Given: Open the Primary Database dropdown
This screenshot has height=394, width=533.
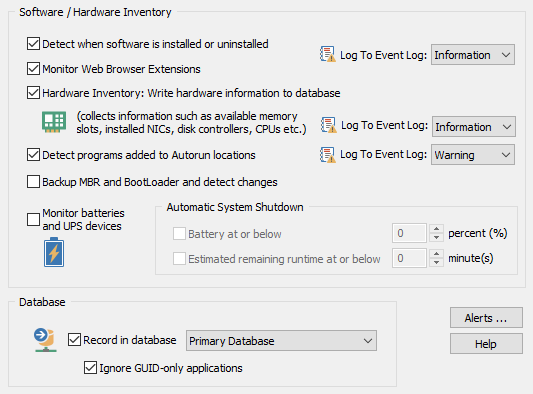Looking at the screenshot, I should click(x=281, y=340).
